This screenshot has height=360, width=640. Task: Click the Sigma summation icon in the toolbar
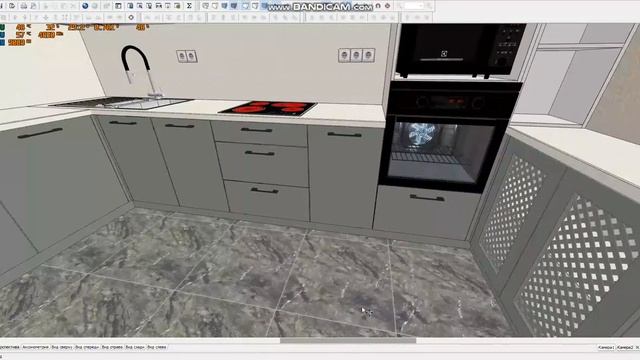click(x=189, y=6)
